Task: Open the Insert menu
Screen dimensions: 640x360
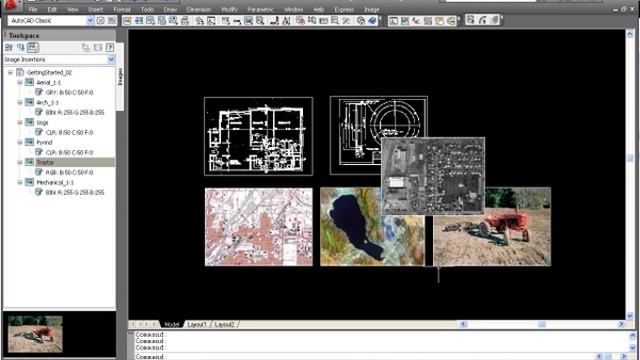Action: pos(96,9)
